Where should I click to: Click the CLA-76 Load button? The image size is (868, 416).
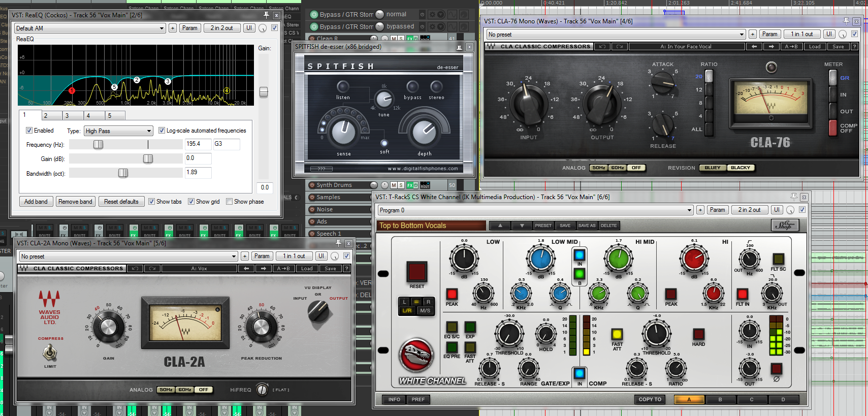[x=815, y=46]
